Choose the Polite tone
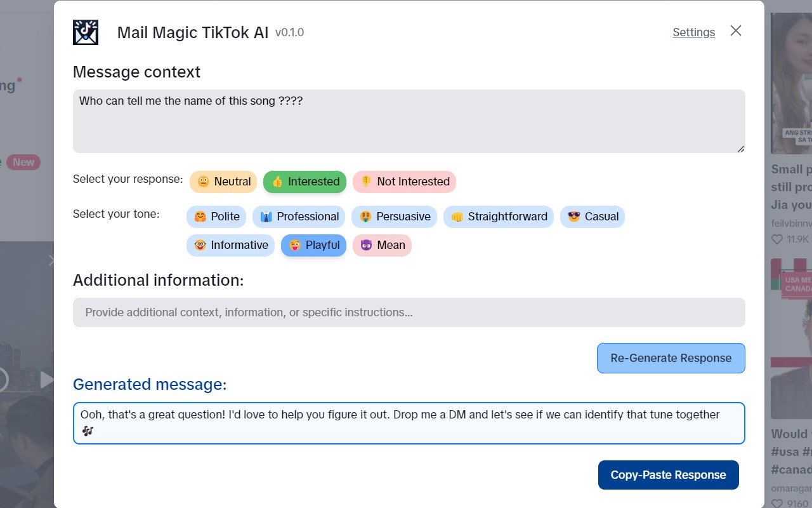Viewport: 812px width, 508px height. pos(216,217)
